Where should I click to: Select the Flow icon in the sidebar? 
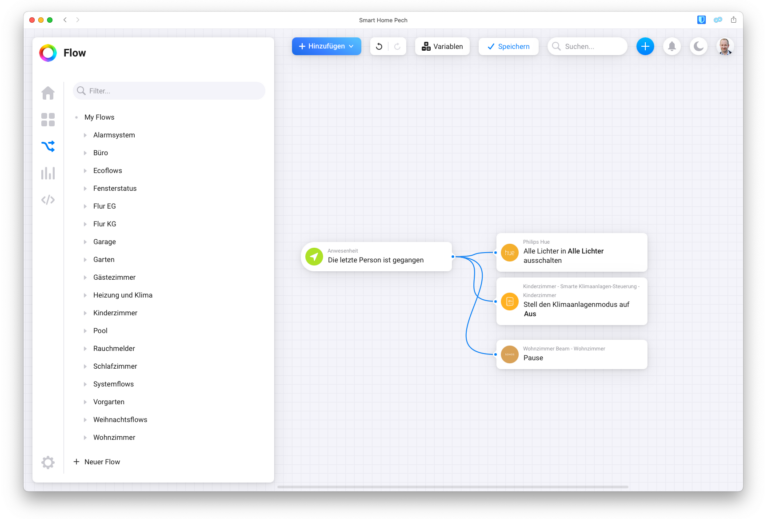point(48,146)
